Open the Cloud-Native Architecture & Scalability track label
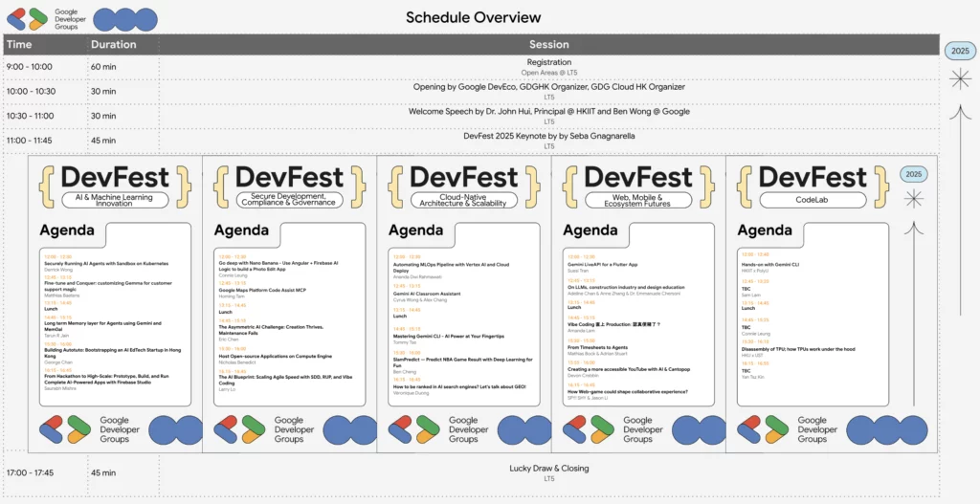Screen dimensions: 980x504 pos(463,199)
